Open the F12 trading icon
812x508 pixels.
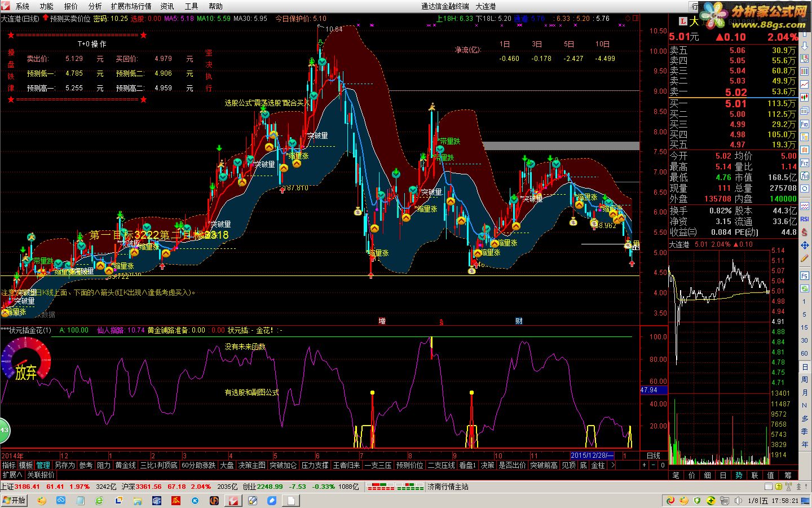tap(805, 163)
